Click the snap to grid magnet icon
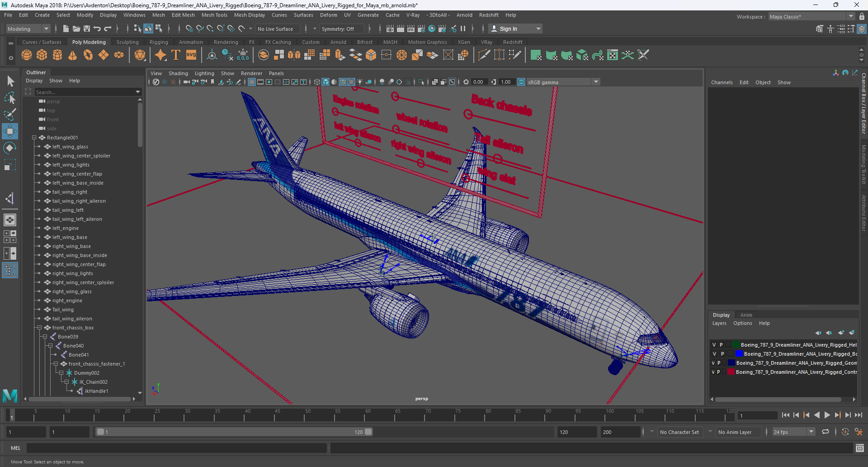The width and height of the screenshot is (868, 467). coord(189,29)
